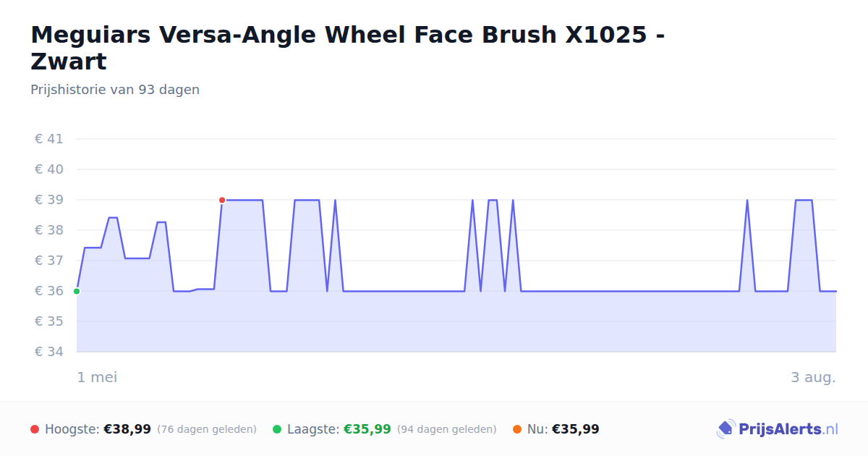Click the € 41 y-axis label
The width and height of the screenshot is (868, 456).
(49, 139)
